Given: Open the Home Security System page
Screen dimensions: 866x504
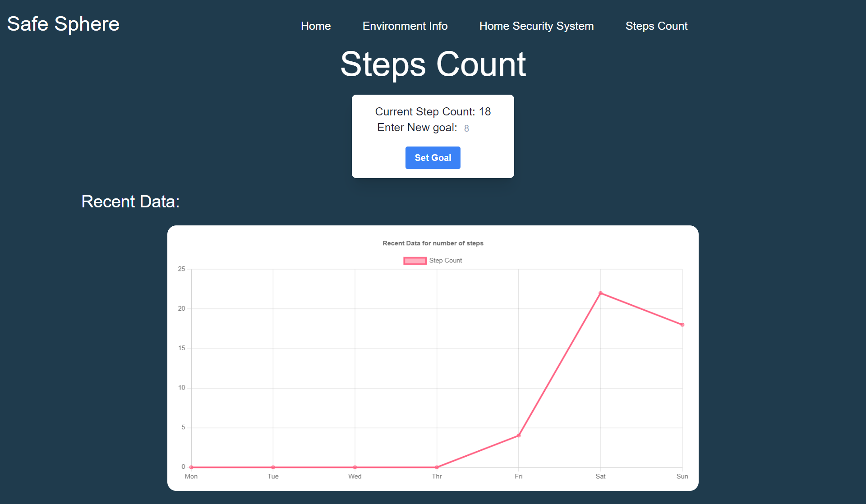Looking at the screenshot, I should 536,26.
